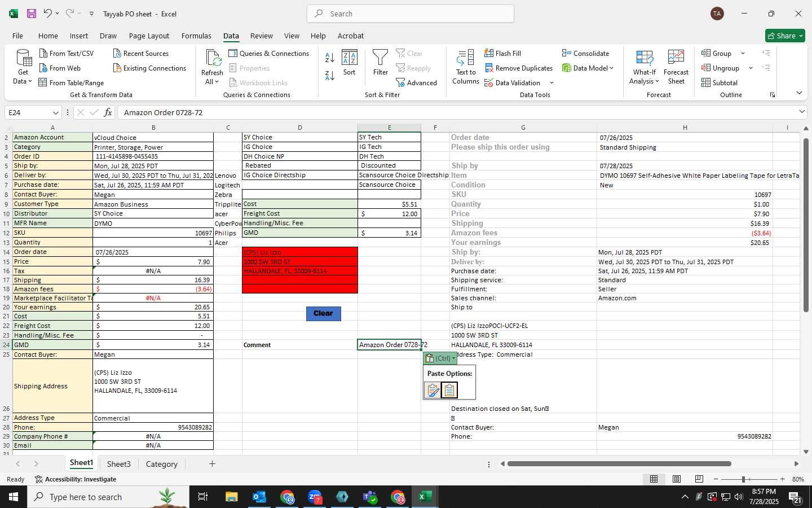Open Data Validation tool
Screen dimensions: 812x508
(x=512, y=83)
